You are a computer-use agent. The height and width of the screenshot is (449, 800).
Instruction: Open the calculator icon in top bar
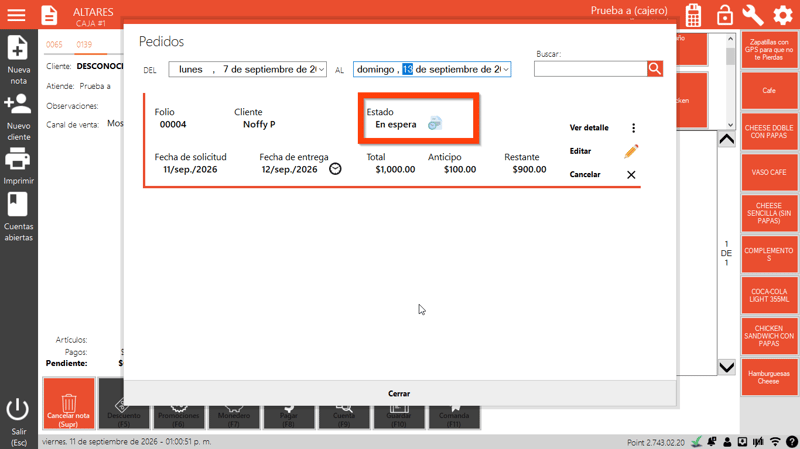(693, 15)
